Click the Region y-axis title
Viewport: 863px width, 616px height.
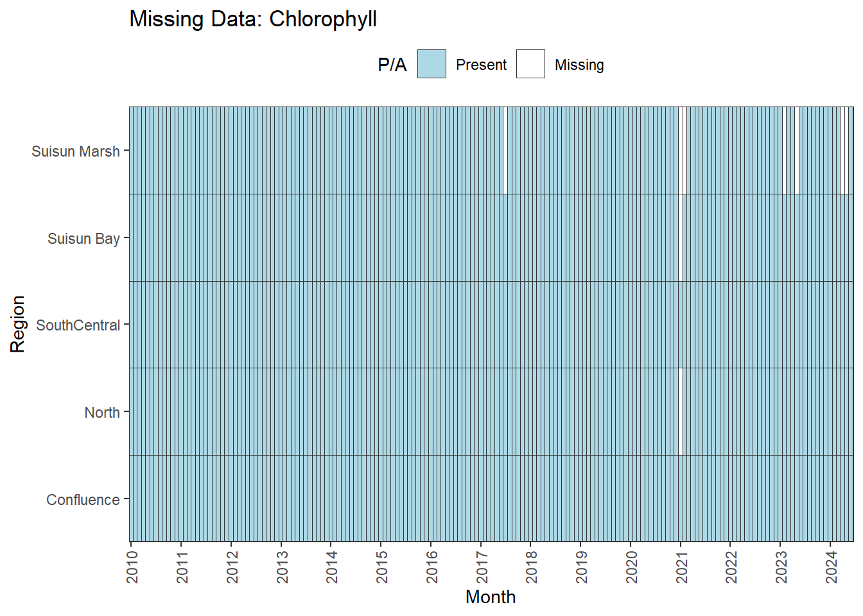[x=17, y=324]
